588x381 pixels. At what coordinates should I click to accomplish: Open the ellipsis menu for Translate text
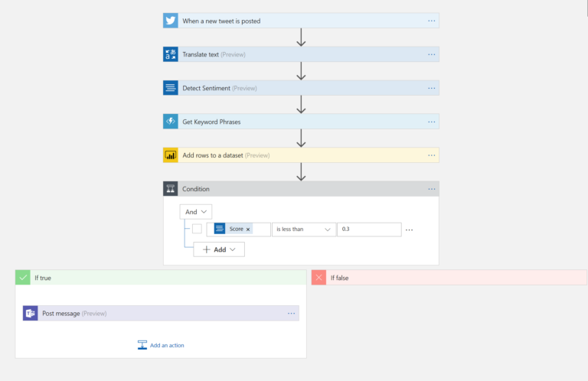tap(432, 54)
